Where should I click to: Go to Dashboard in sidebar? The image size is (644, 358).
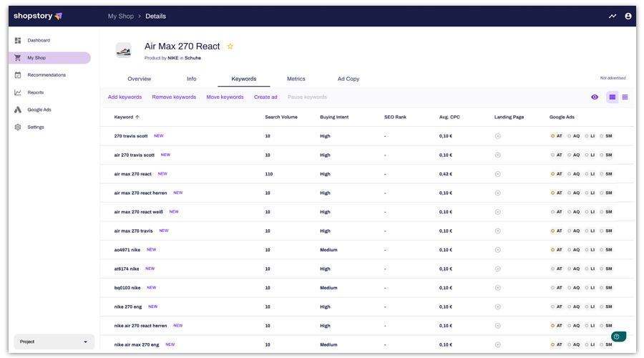click(39, 40)
